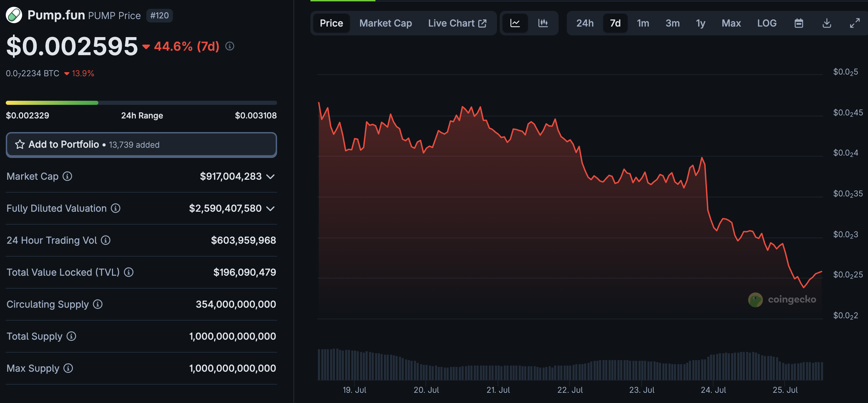Open info icon next to 44.6% (7d)

click(230, 46)
